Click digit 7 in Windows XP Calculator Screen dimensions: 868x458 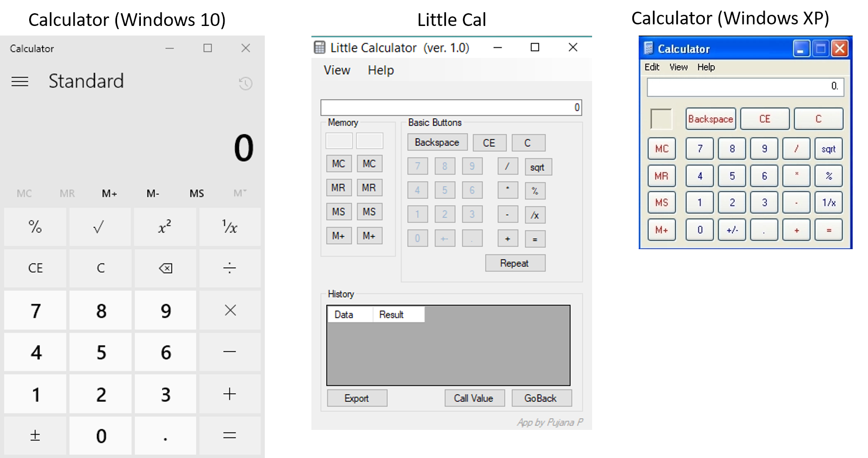[700, 148]
